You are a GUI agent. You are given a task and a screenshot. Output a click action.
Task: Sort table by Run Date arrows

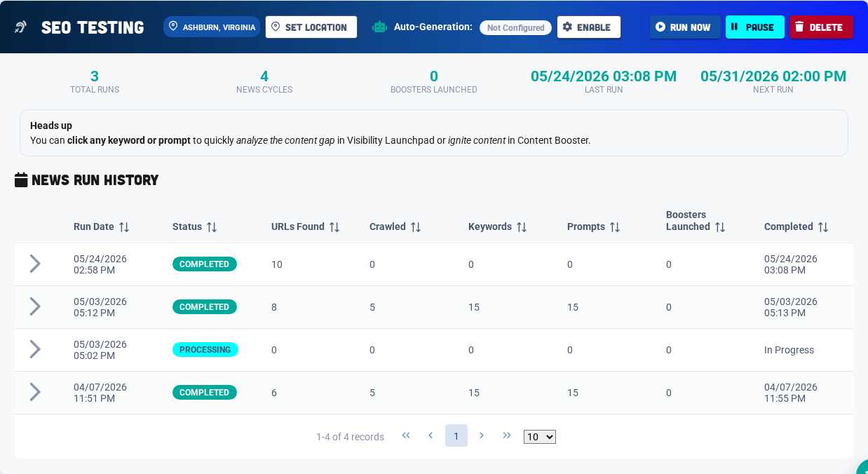tap(124, 227)
